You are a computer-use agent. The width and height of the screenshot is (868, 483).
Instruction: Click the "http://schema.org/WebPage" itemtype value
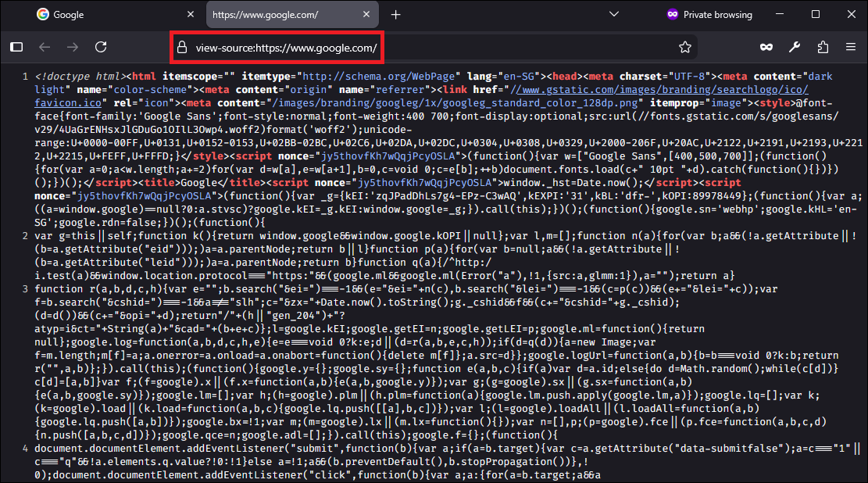[x=379, y=77]
